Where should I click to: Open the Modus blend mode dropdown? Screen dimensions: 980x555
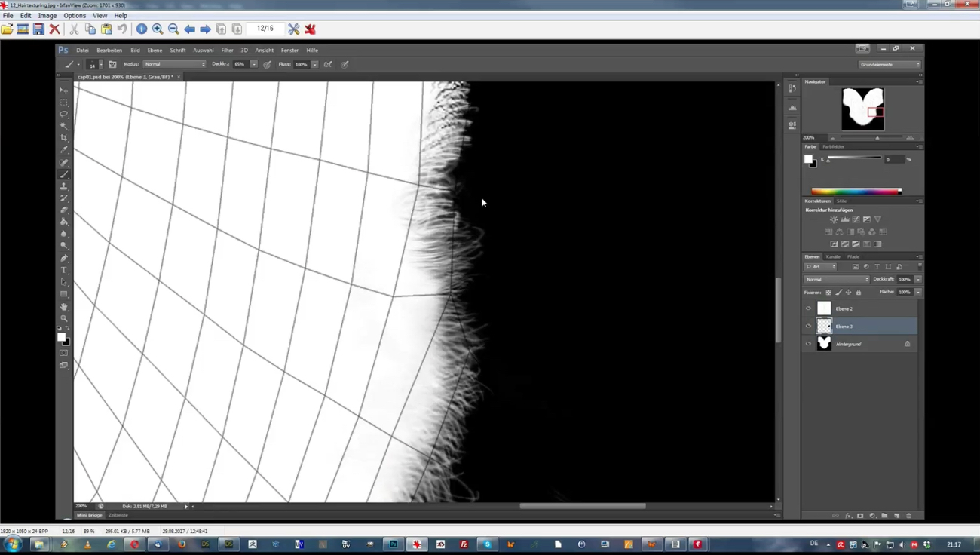(x=174, y=64)
